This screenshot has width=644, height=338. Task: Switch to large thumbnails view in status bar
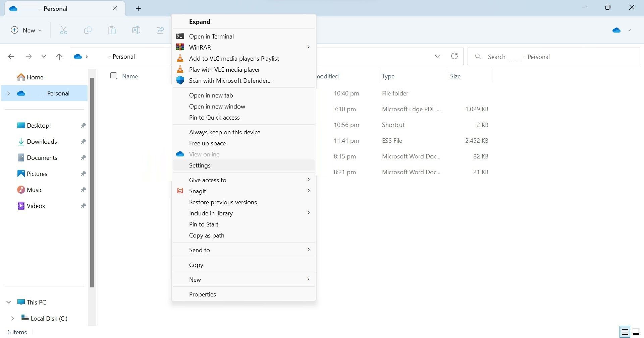click(636, 332)
